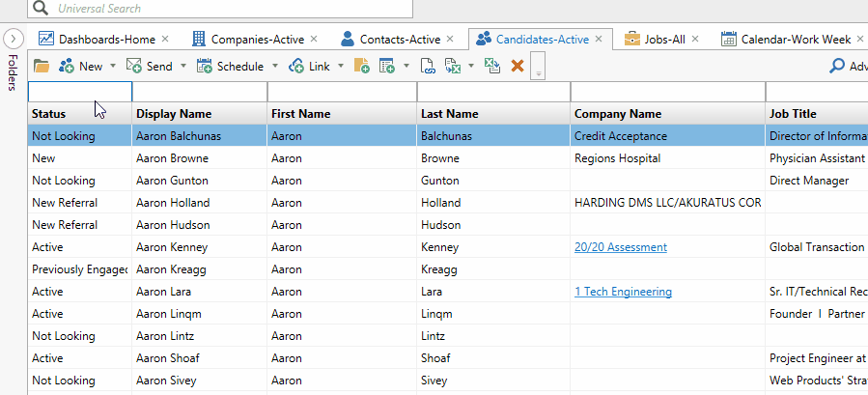Click the Universal Search magnifier icon
868x395 pixels.
point(41,8)
